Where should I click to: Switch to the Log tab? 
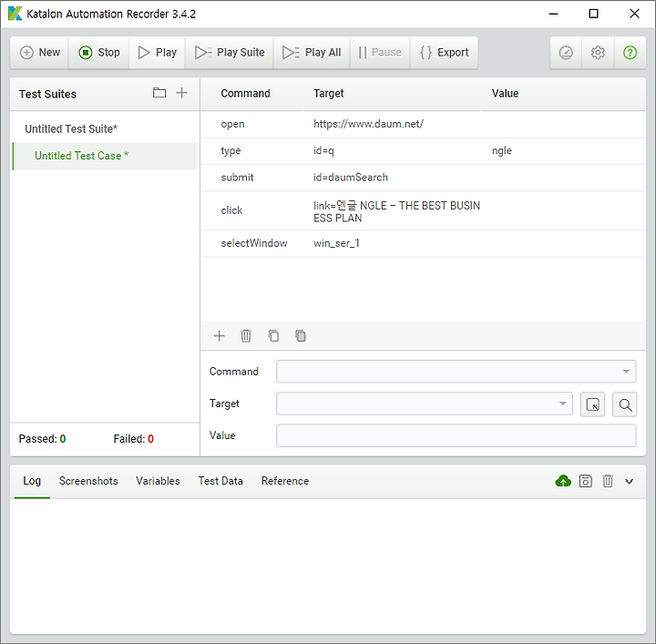(x=32, y=481)
